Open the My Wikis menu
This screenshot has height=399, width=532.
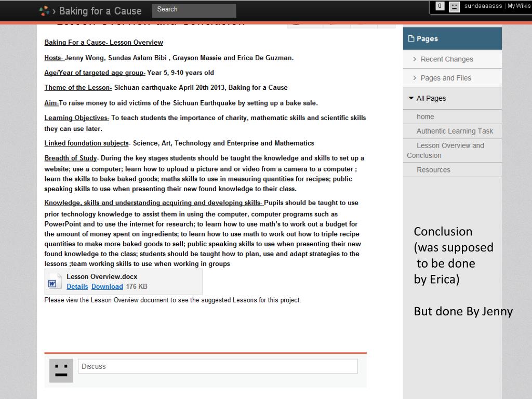(x=519, y=6)
